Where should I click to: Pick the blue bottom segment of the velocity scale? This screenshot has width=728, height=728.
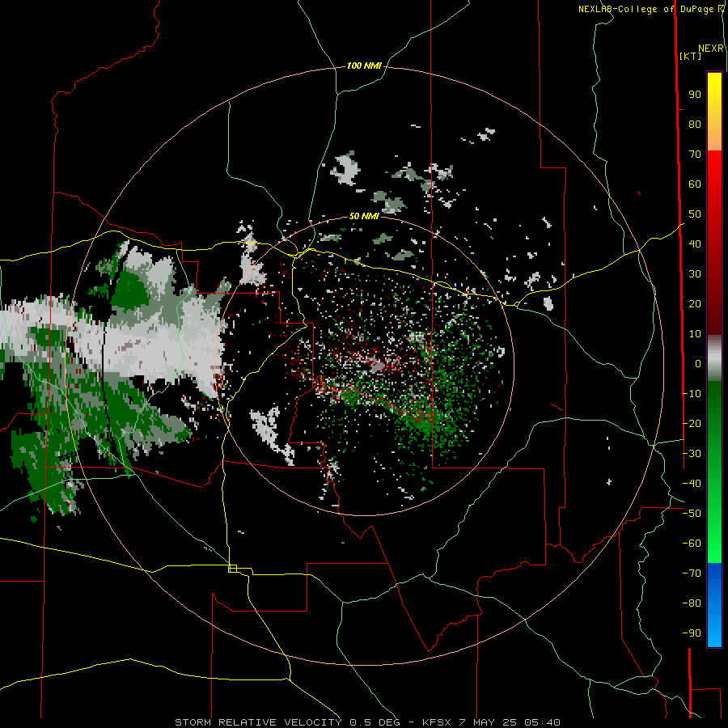714,605
